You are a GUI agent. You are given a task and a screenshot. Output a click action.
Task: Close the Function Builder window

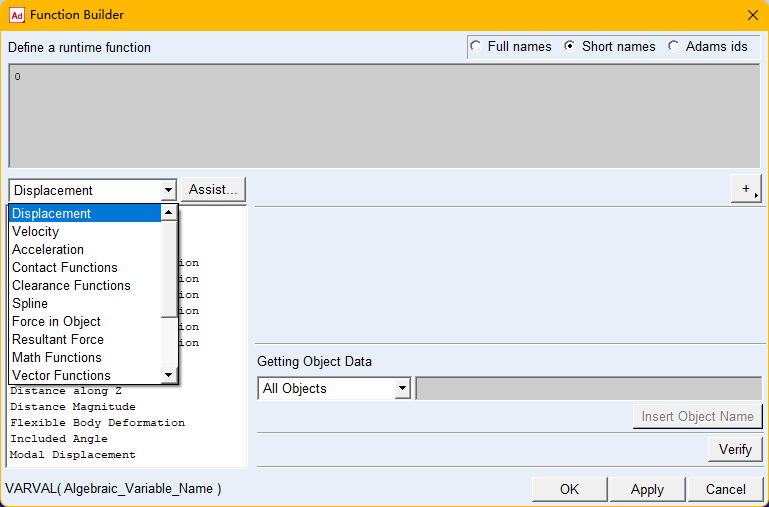[753, 15]
